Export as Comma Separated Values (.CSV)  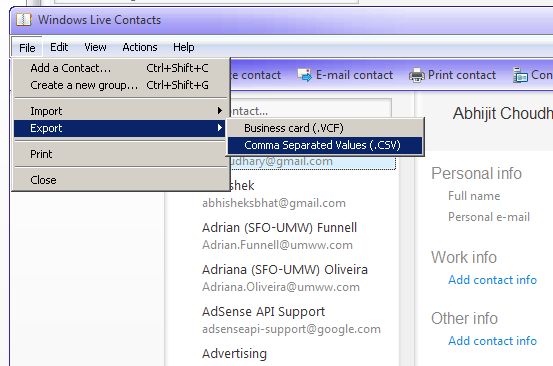(x=325, y=145)
